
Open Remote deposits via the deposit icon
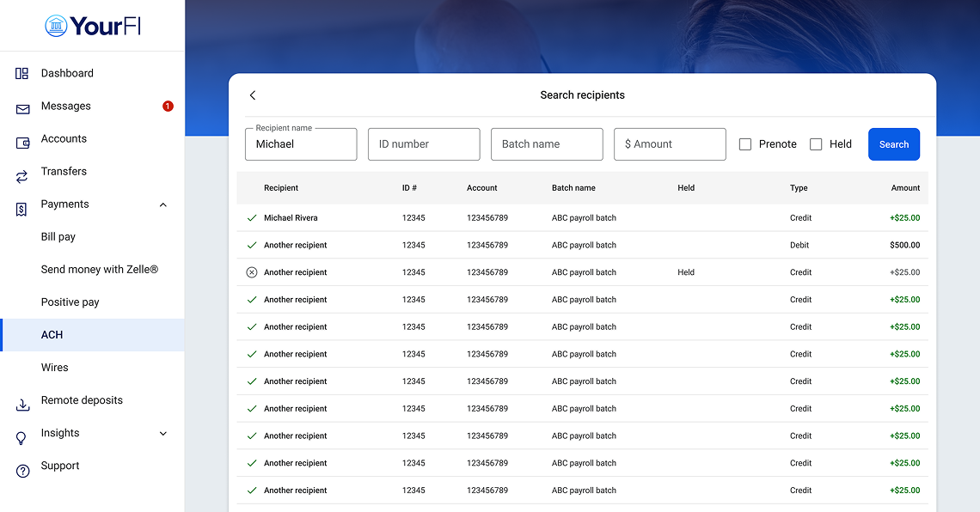21,400
